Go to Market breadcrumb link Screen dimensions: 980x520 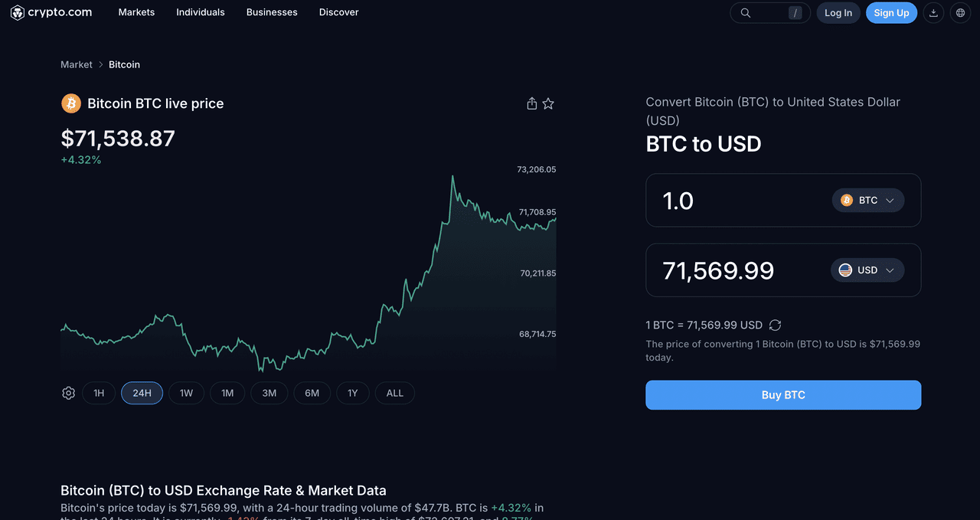click(77, 64)
